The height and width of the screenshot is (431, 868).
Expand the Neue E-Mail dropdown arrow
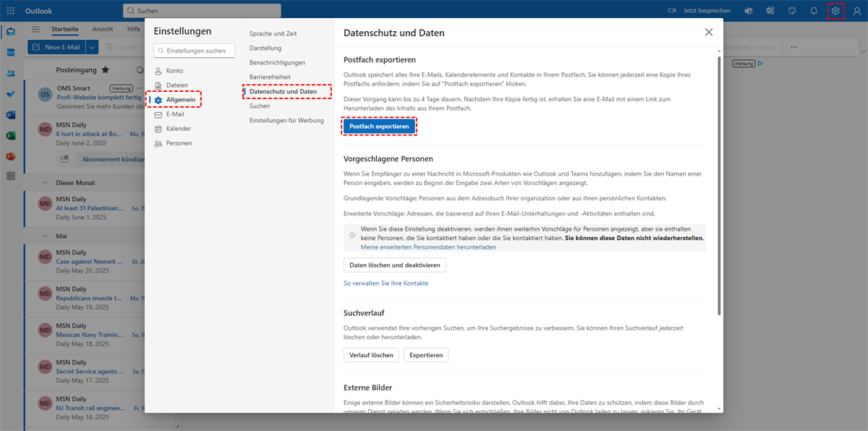(92, 47)
